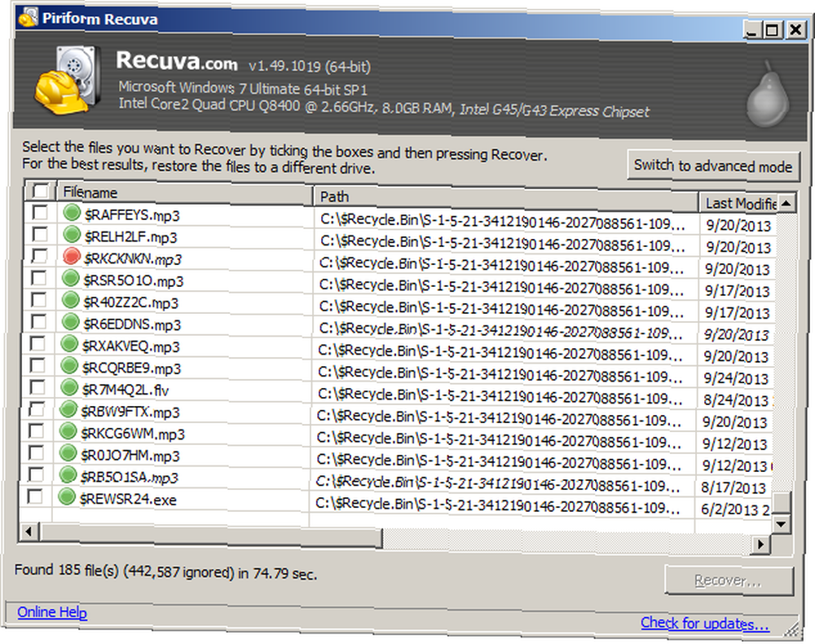This screenshot has height=644, width=815.
Task: Click the horizontal scrollbar thumb
Action: click(x=211, y=536)
